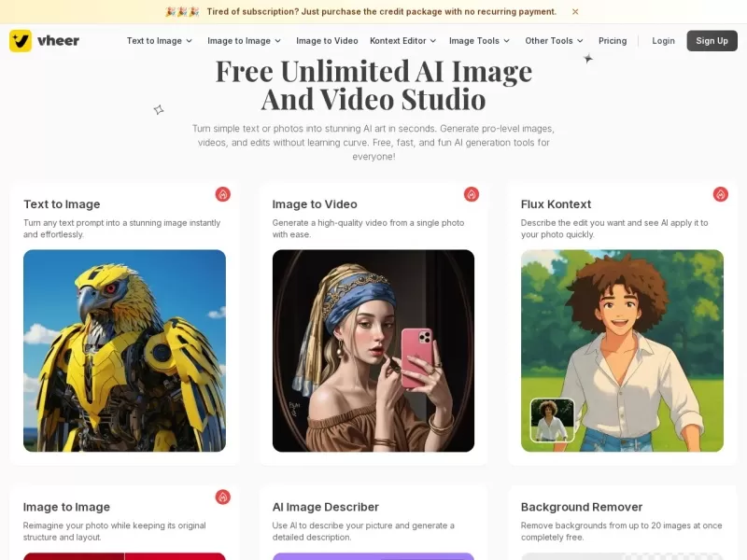Click the Login link
Screen dimensions: 747x560
[x=663, y=41]
